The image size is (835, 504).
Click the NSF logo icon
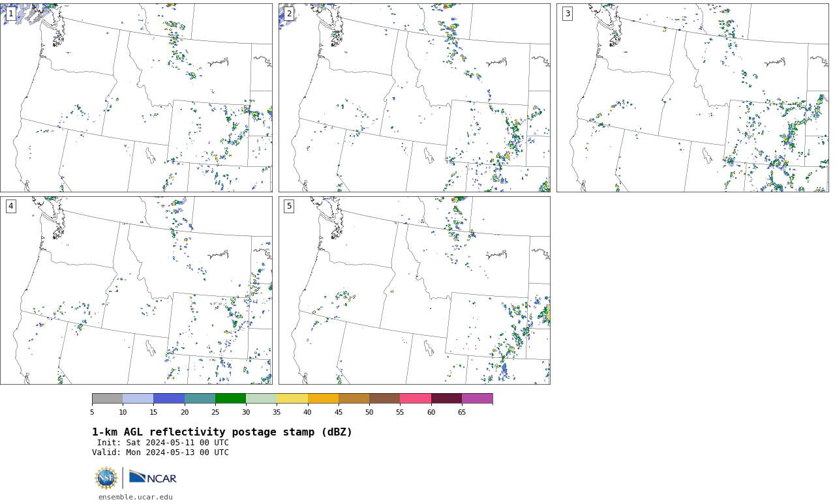pos(106,478)
